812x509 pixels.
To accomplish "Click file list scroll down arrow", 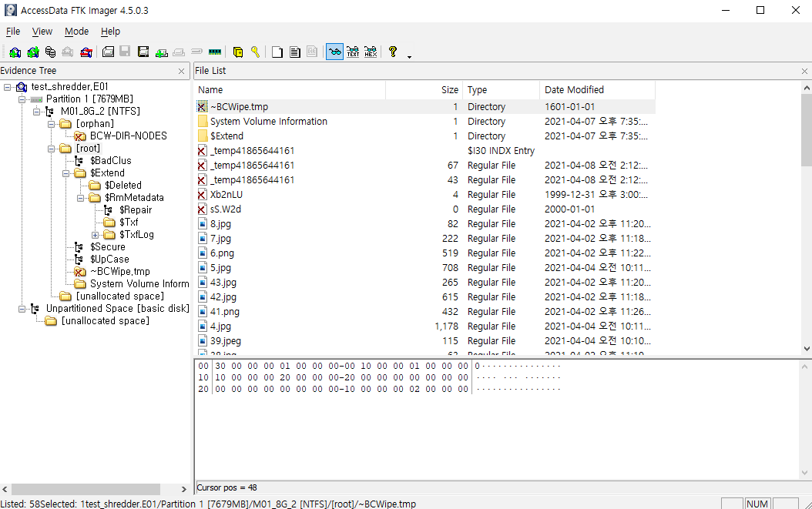I will coord(807,349).
